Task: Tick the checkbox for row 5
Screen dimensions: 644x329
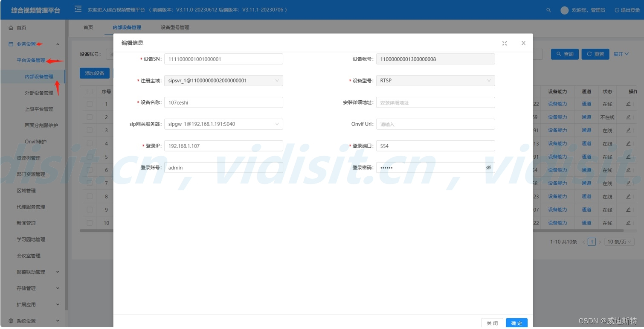Action: click(x=90, y=157)
